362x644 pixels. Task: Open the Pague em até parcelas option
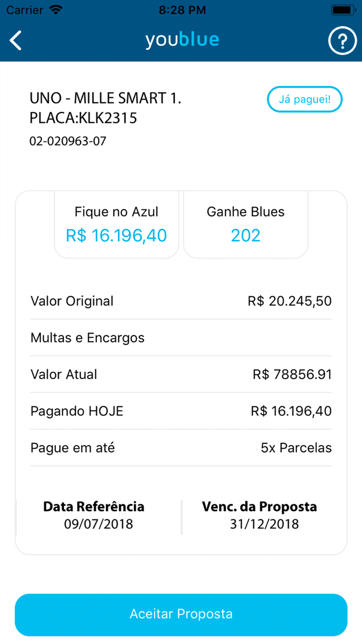181,448
